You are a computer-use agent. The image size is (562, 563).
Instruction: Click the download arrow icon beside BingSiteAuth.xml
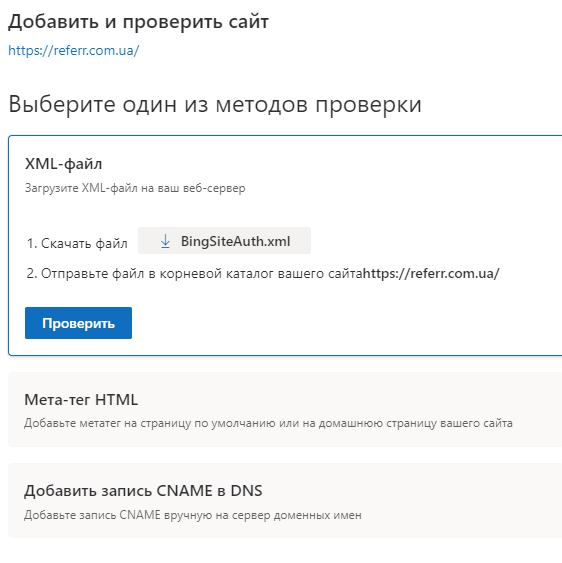165,241
